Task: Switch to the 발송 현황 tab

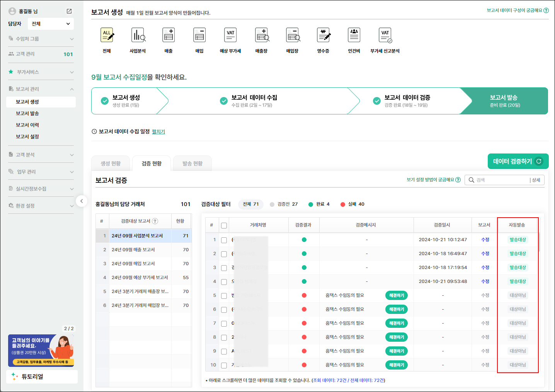Action: tap(192, 164)
